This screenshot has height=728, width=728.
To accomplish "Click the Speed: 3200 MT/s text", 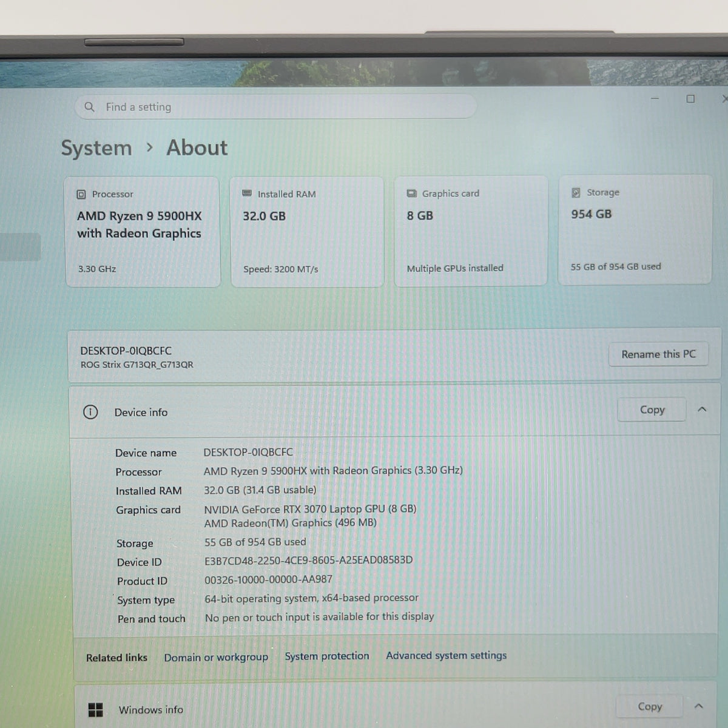I will (x=281, y=269).
